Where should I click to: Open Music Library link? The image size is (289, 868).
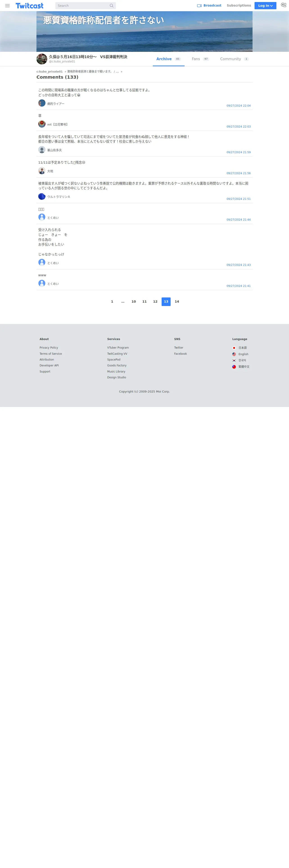[116, 372]
